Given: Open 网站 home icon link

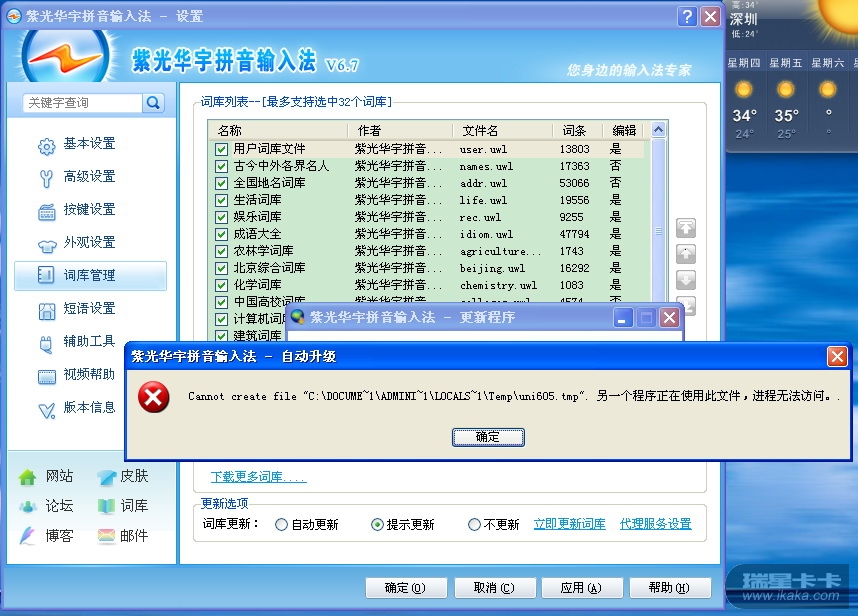Looking at the screenshot, I should pos(27,477).
